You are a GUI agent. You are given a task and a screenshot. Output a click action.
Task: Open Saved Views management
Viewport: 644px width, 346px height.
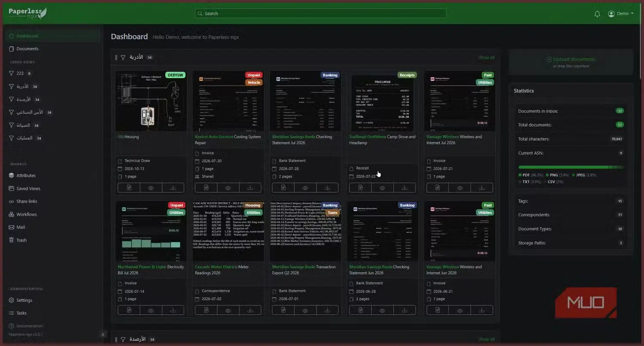tap(28, 188)
